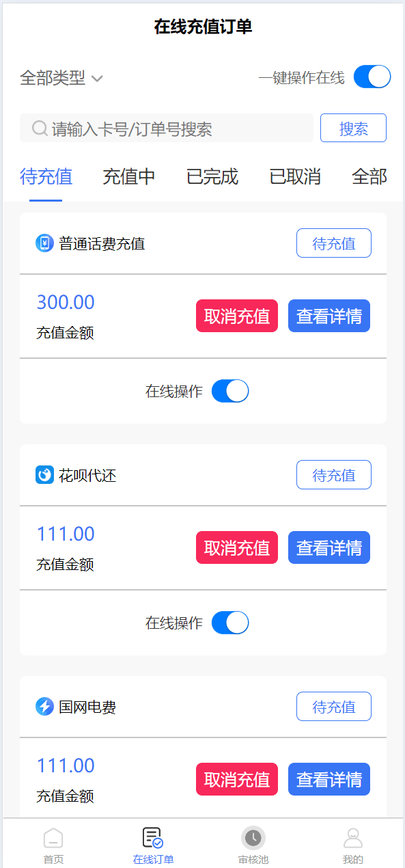Click the 花呗代还 icon
The width and height of the screenshot is (405, 868).
tap(44, 475)
